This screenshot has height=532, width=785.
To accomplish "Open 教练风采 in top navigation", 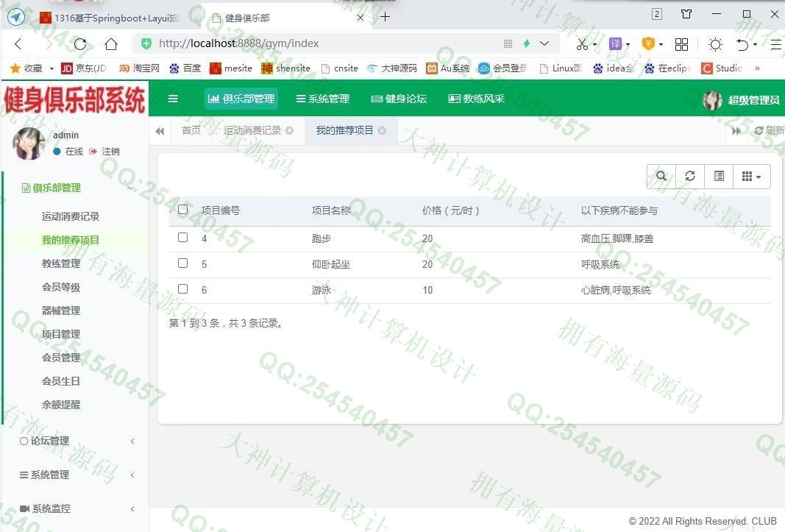I will point(477,99).
